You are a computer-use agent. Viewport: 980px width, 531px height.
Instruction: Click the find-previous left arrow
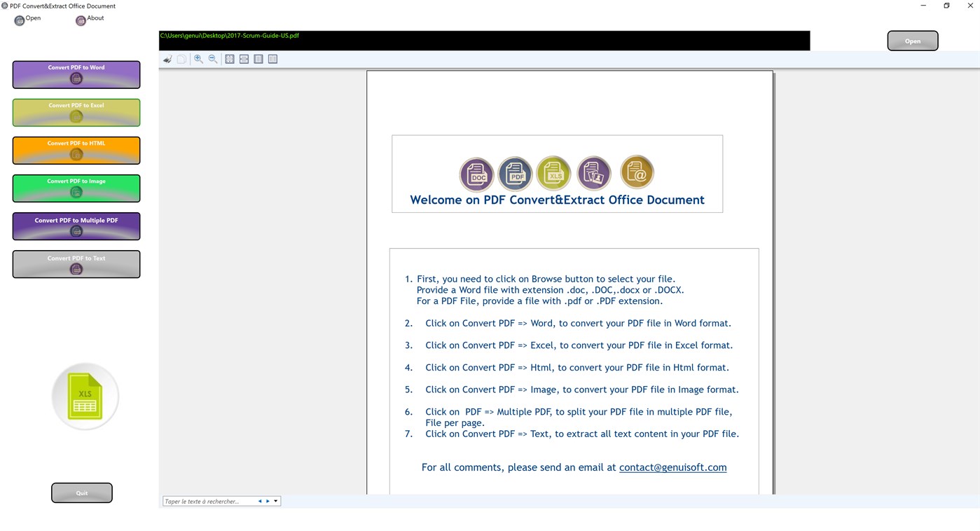click(x=260, y=501)
